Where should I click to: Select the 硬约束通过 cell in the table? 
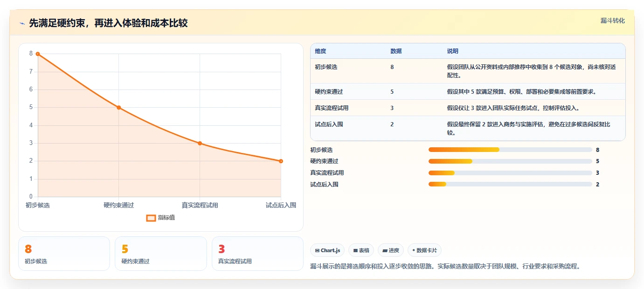pos(329,92)
